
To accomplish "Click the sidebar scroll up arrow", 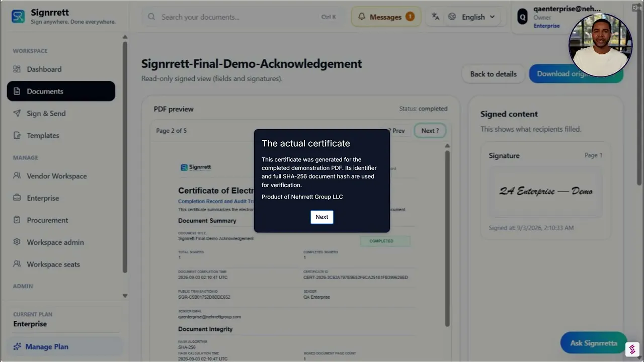I will click(125, 37).
